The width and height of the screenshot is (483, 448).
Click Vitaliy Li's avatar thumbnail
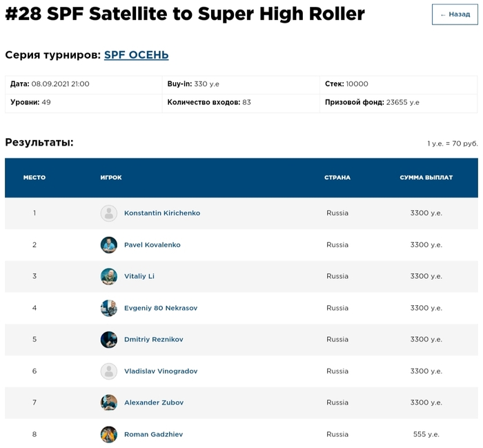tap(109, 276)
